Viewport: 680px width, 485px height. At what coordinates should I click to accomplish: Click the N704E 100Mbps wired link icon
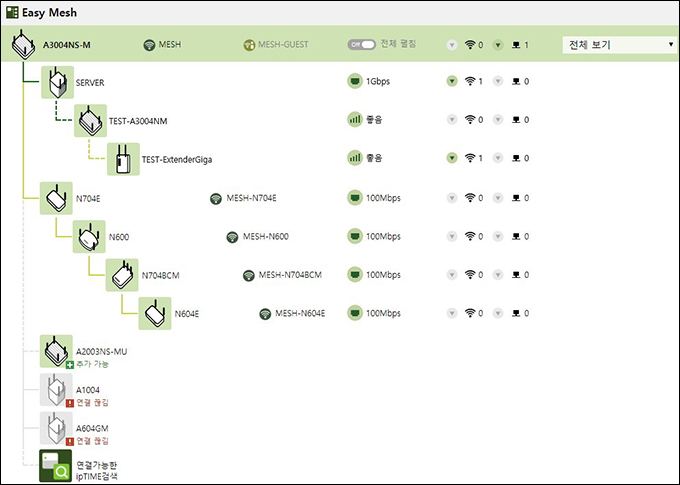355,198
